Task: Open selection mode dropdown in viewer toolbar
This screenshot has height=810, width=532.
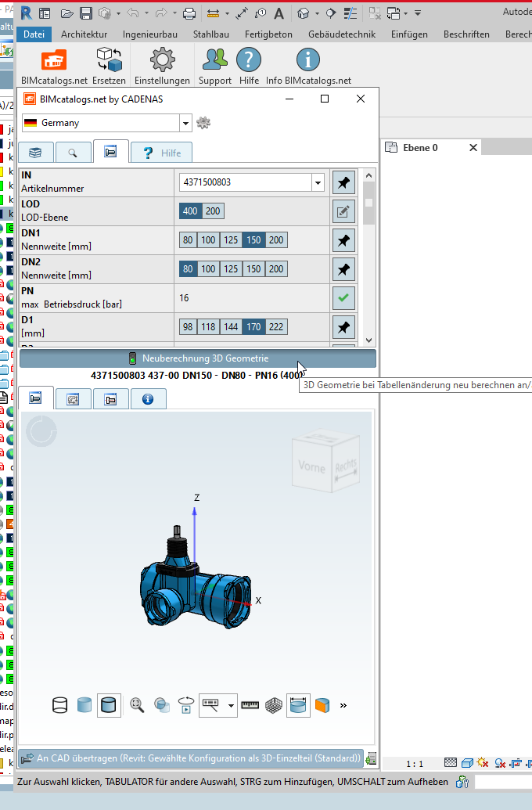Action: [x=231, y=705]
